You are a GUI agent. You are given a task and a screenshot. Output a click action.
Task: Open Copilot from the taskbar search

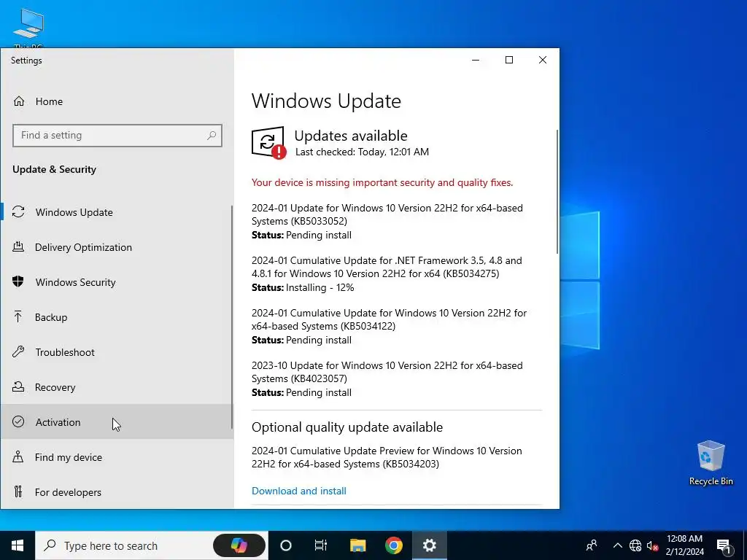coord(239,545)
